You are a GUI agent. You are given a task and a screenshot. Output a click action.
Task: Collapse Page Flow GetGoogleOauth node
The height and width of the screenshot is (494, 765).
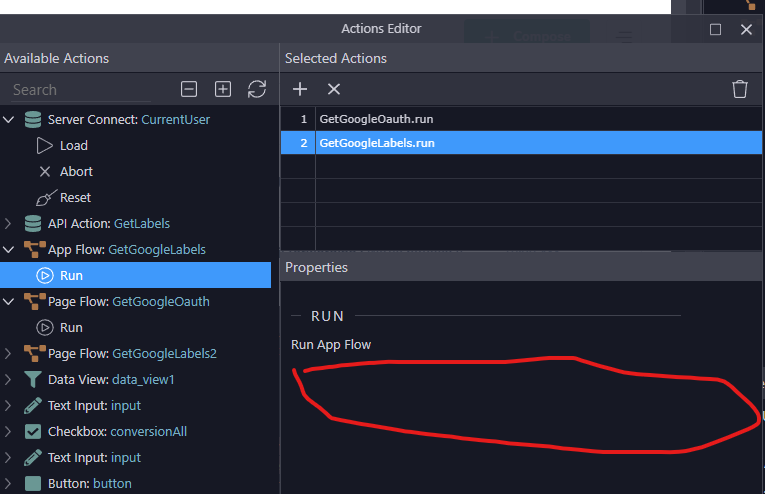coord(8,301)
